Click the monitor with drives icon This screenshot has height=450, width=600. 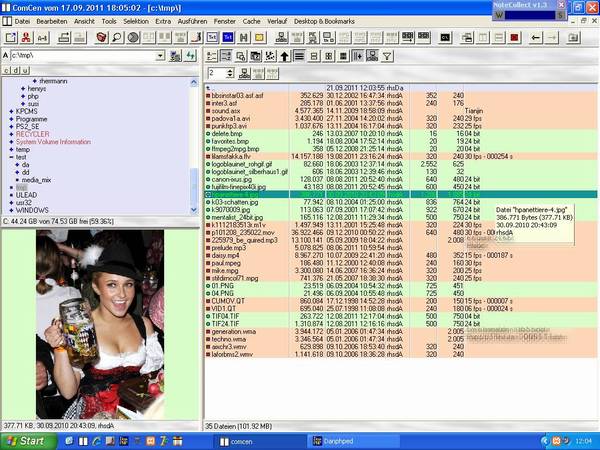328,38
